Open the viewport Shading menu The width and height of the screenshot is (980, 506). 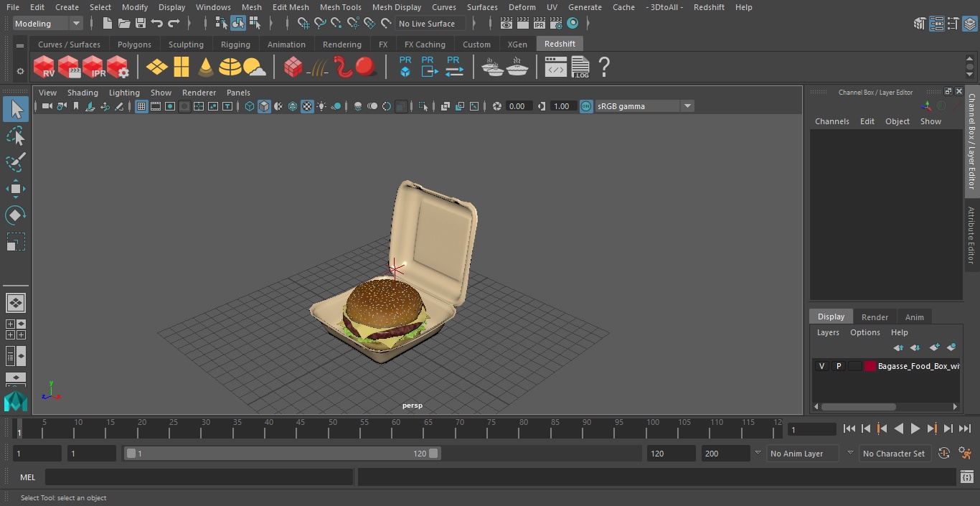(83, 93)
